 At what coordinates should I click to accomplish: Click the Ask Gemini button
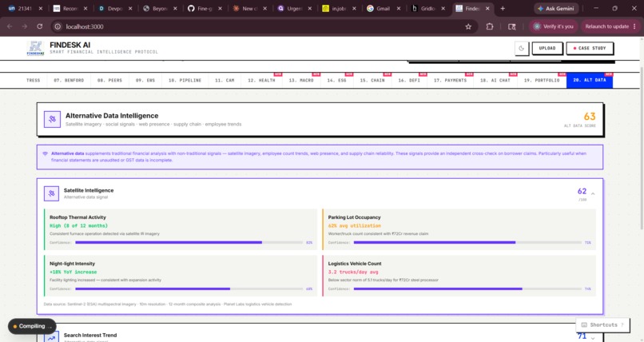click(x=557, y=9)
